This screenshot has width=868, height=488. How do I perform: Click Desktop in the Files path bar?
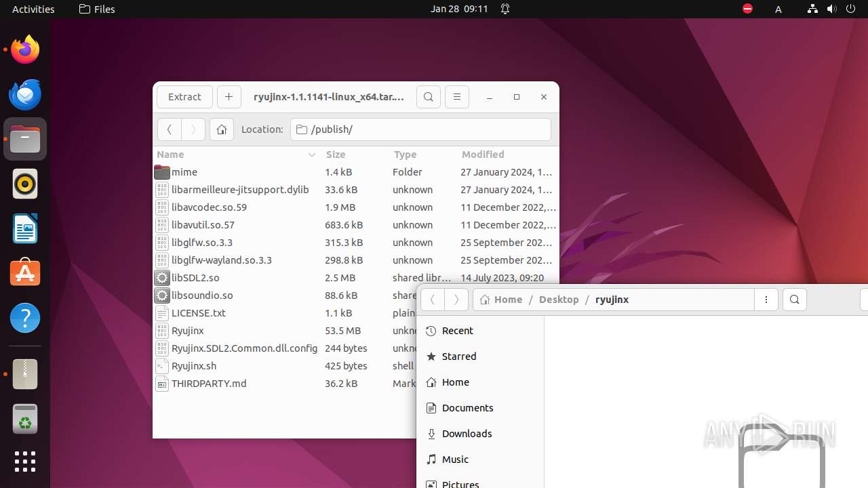(x=559, y=300)
